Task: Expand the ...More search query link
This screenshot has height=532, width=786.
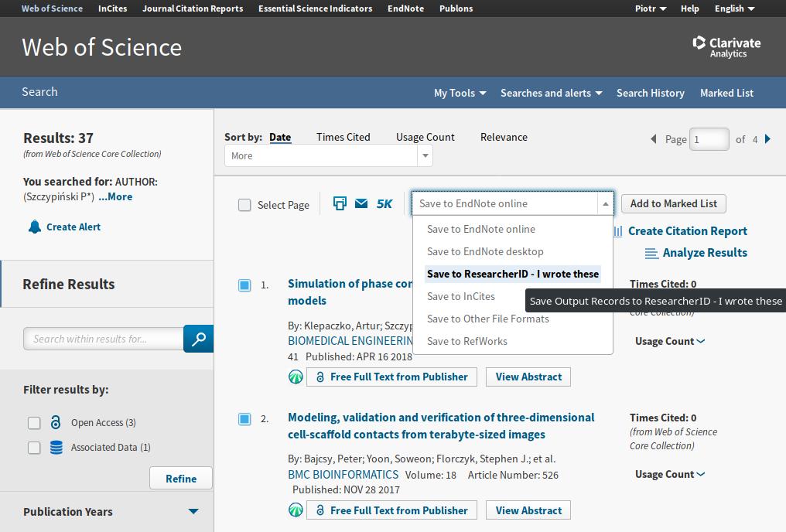Action: (x=115, y=197)
